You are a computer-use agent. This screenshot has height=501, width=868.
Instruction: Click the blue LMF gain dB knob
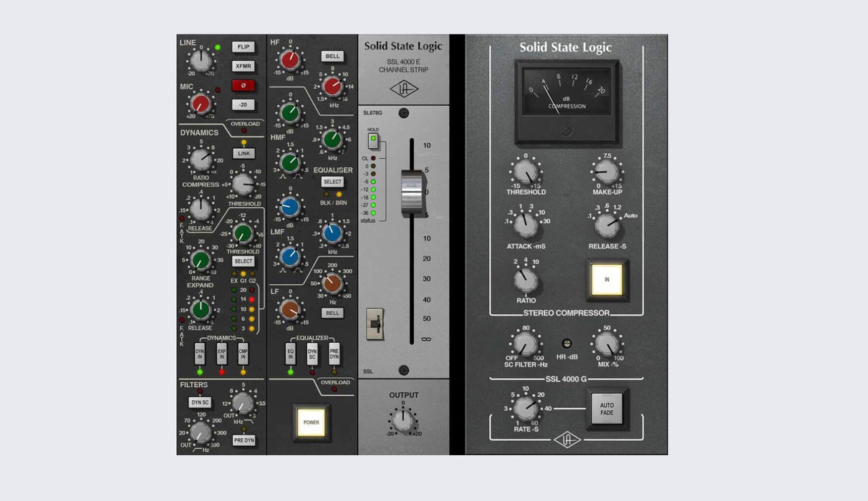(290, 207)
